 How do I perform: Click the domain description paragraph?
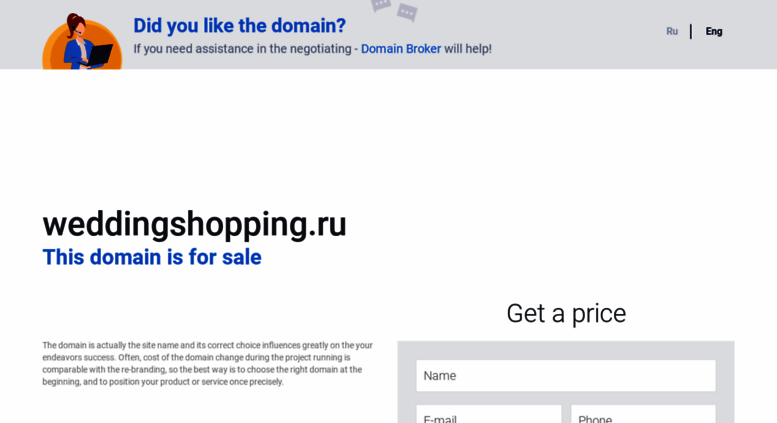click(207, 364)
